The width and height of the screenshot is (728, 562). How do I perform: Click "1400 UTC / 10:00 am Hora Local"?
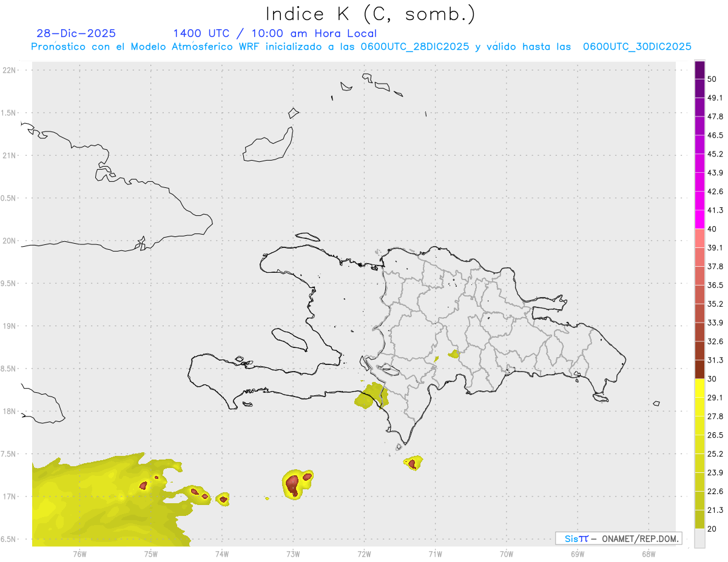(275, 33)
